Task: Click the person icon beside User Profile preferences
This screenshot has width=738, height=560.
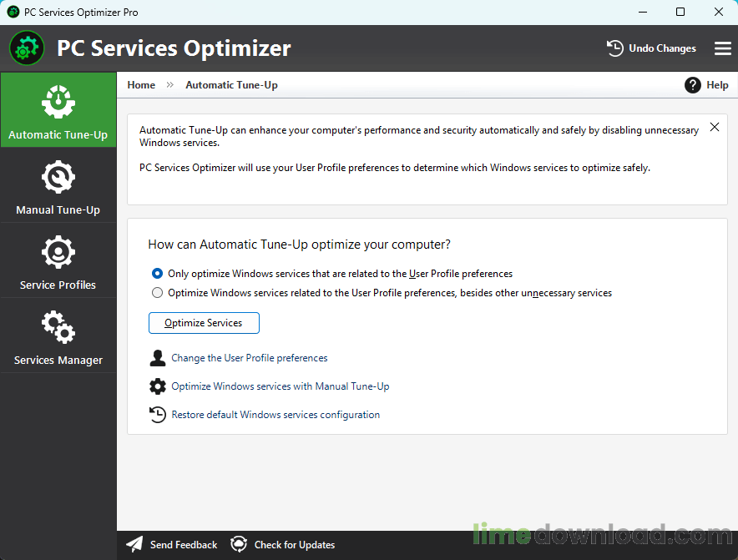Action: tap(158, 357)
